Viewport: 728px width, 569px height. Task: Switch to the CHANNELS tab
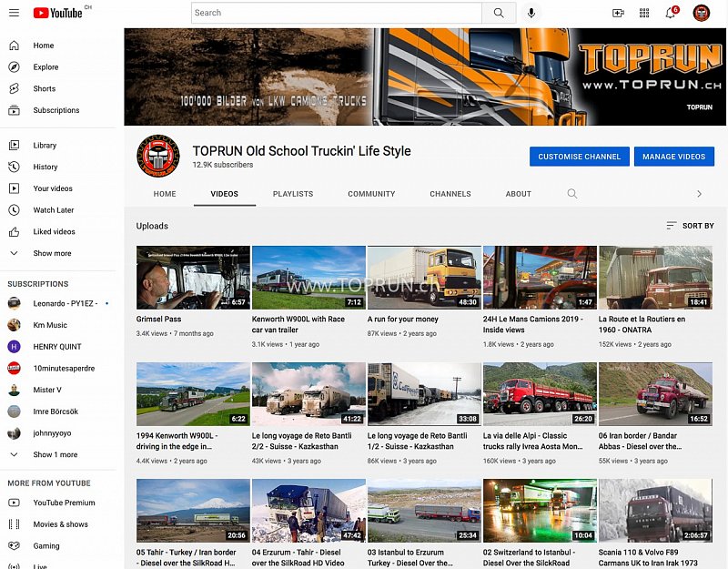point(450,194)
